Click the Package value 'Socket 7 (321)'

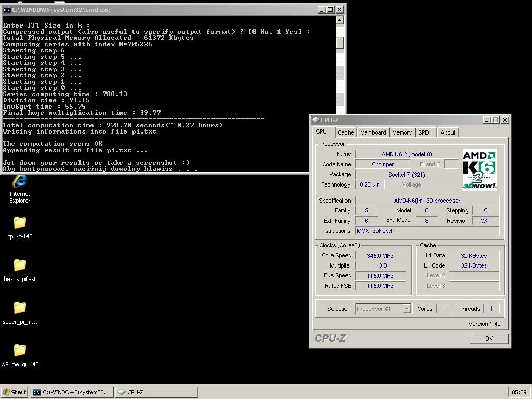click(407, 175)
